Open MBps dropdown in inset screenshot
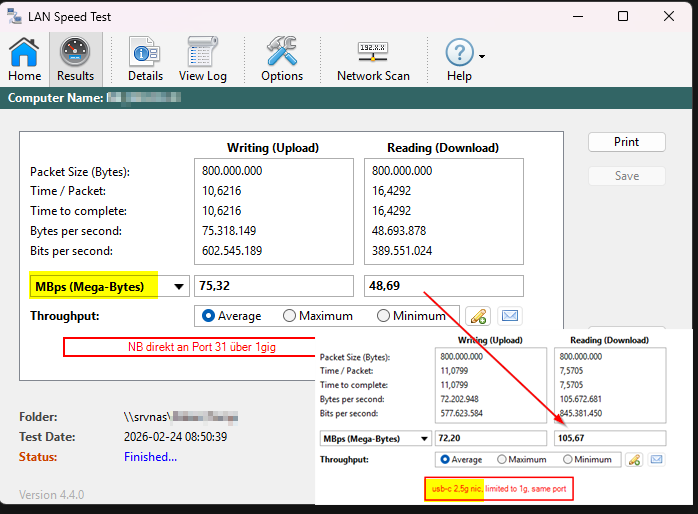 coord(376,438)
